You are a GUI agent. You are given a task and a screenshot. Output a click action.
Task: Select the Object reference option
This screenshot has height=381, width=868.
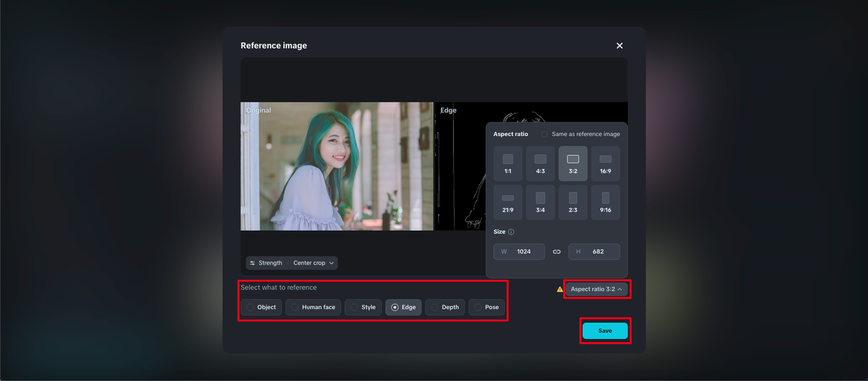click(261, 307)
